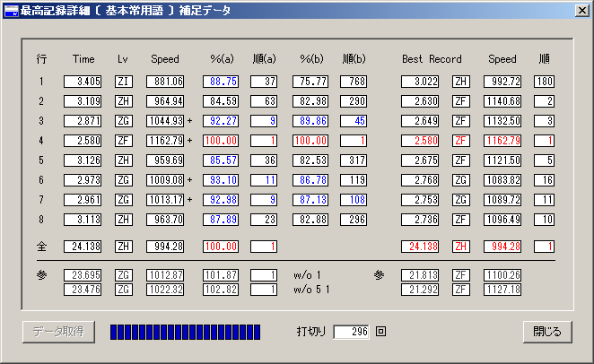
Task: Click 順(b) value 119
Action: (354, 180)
